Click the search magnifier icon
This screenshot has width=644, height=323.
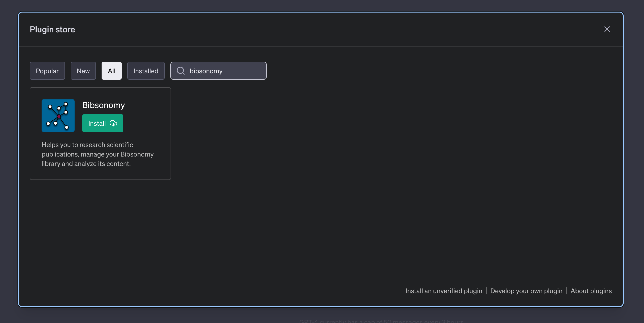180,70
